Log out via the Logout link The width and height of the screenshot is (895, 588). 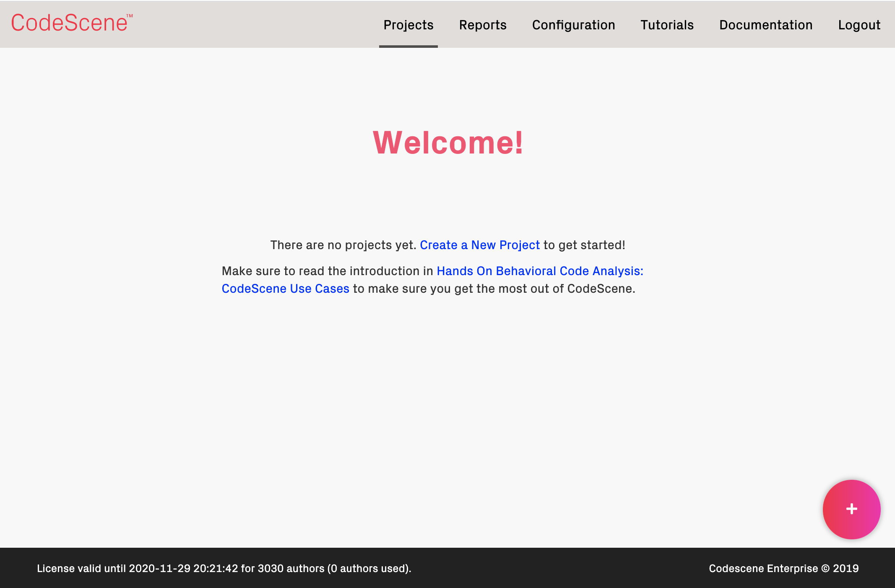[859, 25]
